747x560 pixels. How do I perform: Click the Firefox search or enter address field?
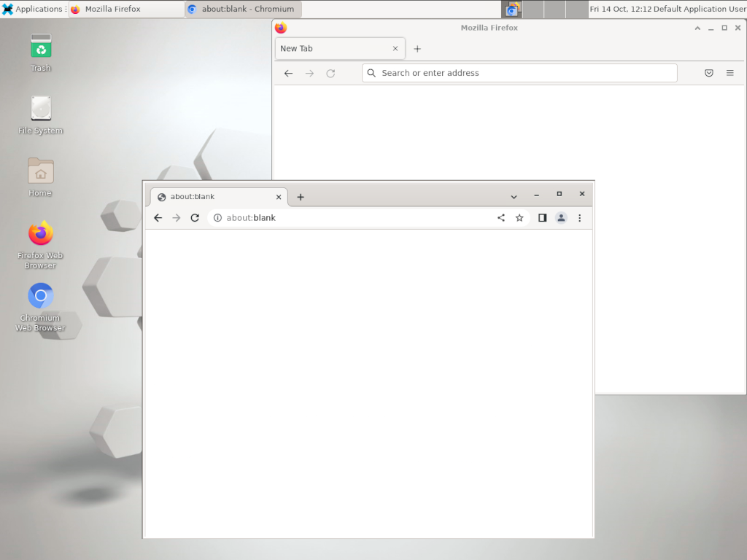coord(519,73)
